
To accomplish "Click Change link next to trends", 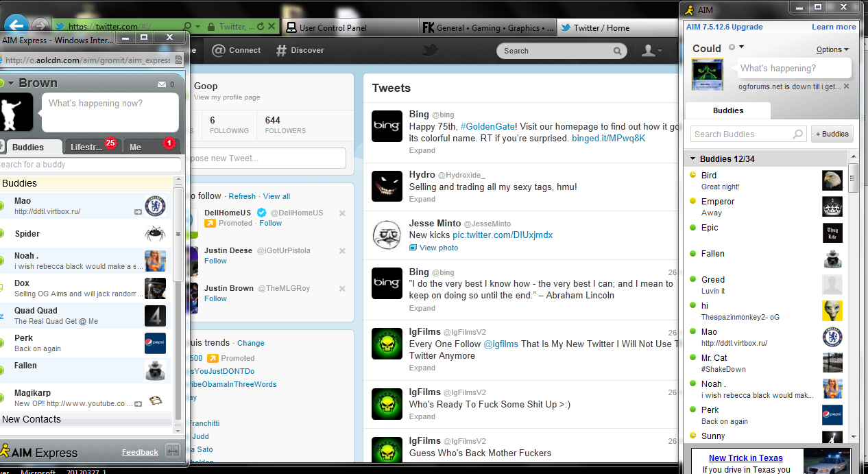I will point(250,343).
